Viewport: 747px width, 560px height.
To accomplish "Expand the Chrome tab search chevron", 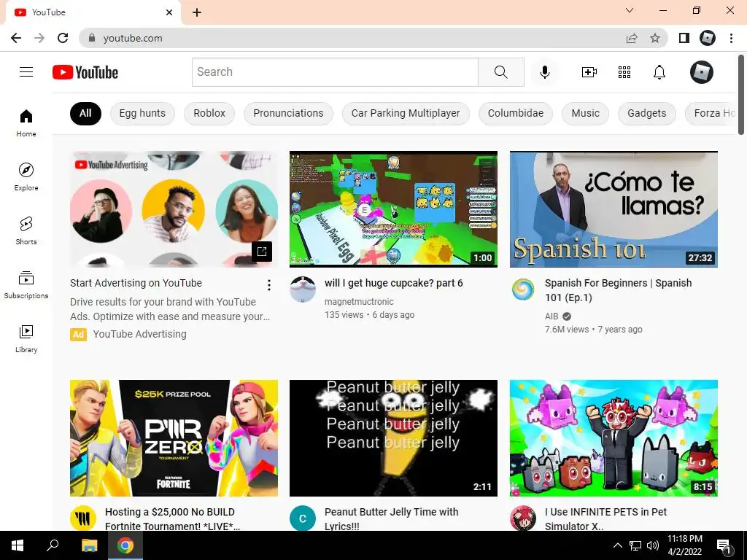I will (x=630, y=10).
